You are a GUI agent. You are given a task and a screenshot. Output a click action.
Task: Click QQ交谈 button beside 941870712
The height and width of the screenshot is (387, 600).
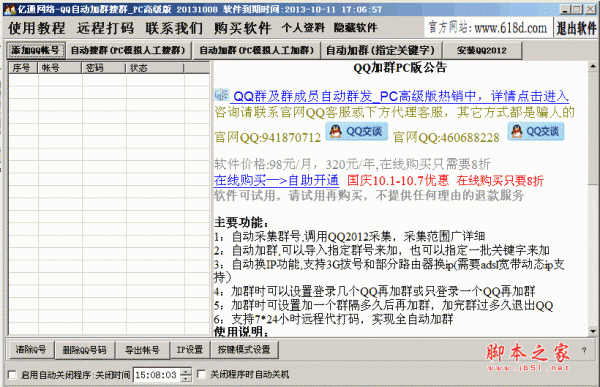357,131
